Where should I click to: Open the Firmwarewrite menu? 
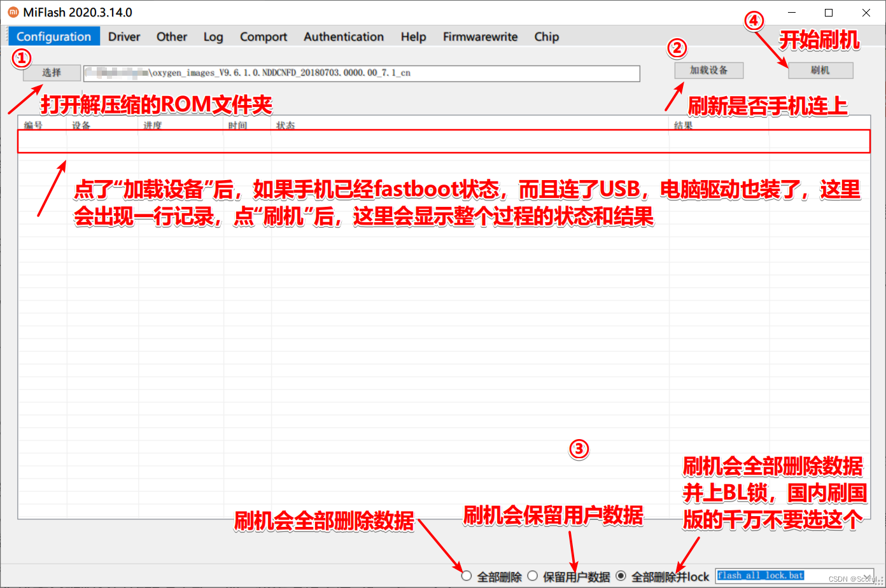point(481,36)
